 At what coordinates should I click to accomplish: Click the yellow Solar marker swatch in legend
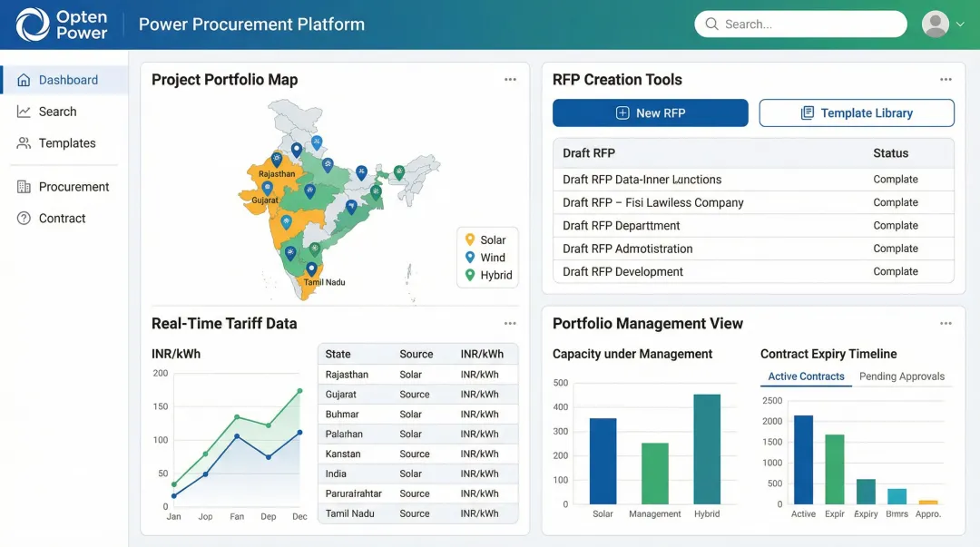471,239
